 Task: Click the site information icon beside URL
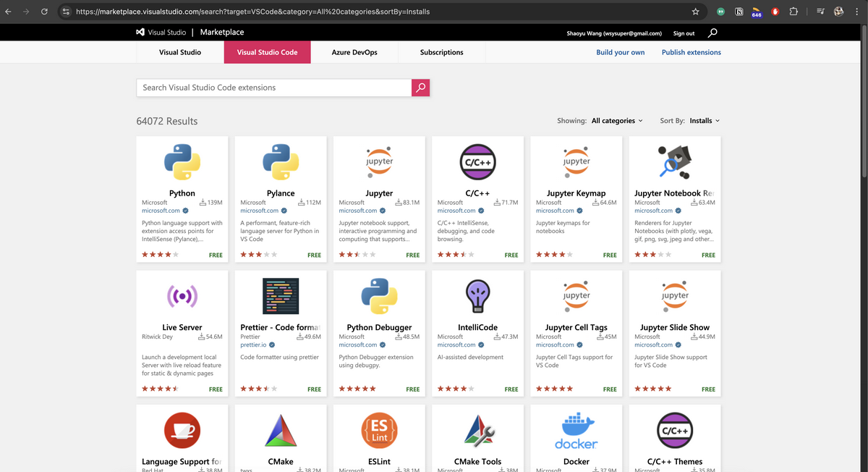pyautogui.click(x=66, y=12)
